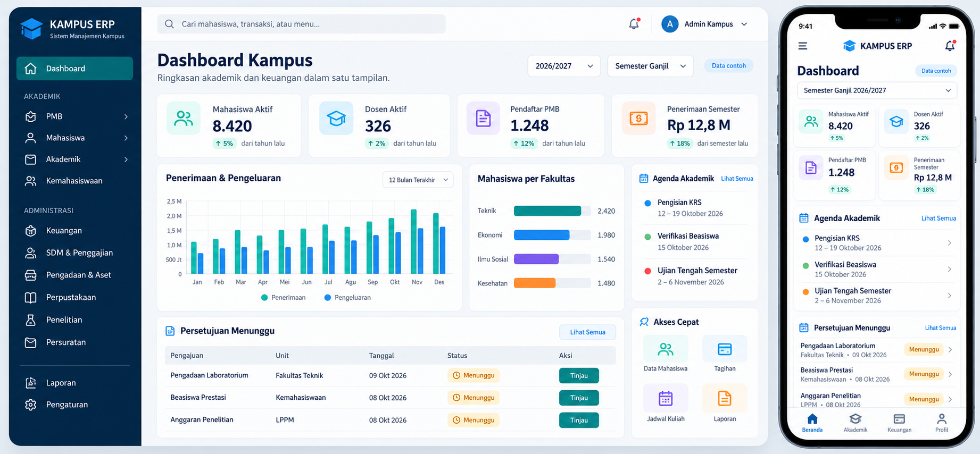Switch to Keuangan tab on phone
980x454 pixels.
(x=899, y=423)
